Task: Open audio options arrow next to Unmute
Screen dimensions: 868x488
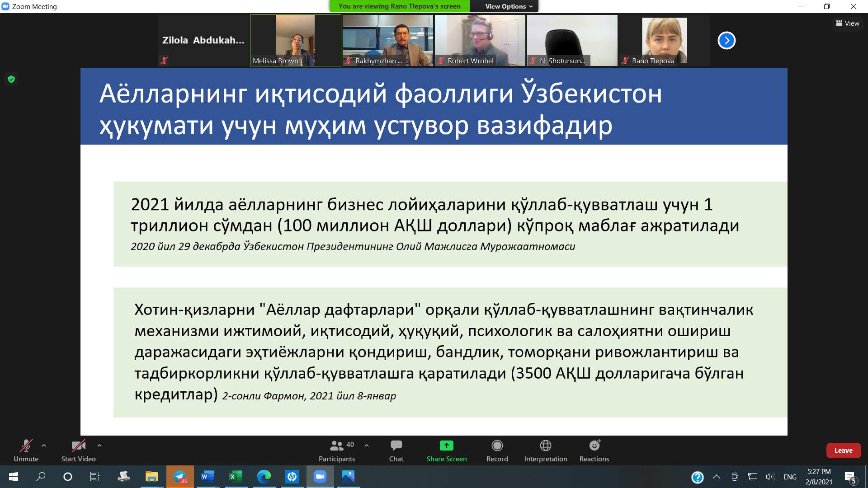Action: tap(44, 446)
